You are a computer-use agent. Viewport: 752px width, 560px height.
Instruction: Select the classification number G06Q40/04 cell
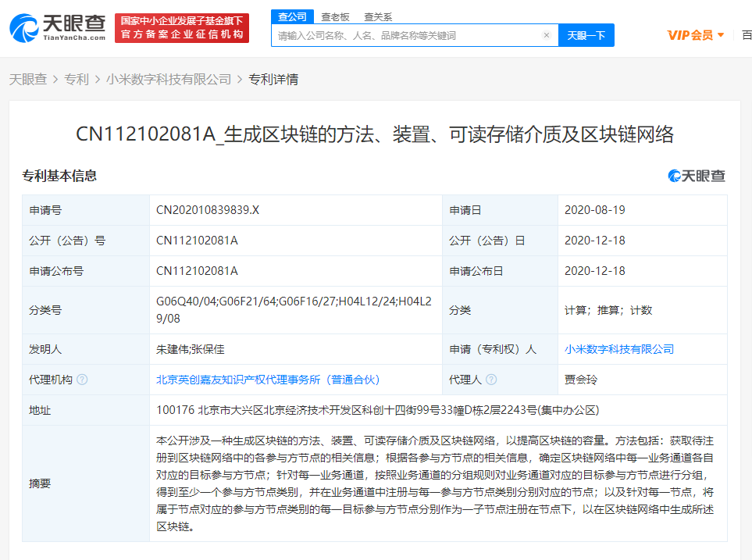coord(294,310)
